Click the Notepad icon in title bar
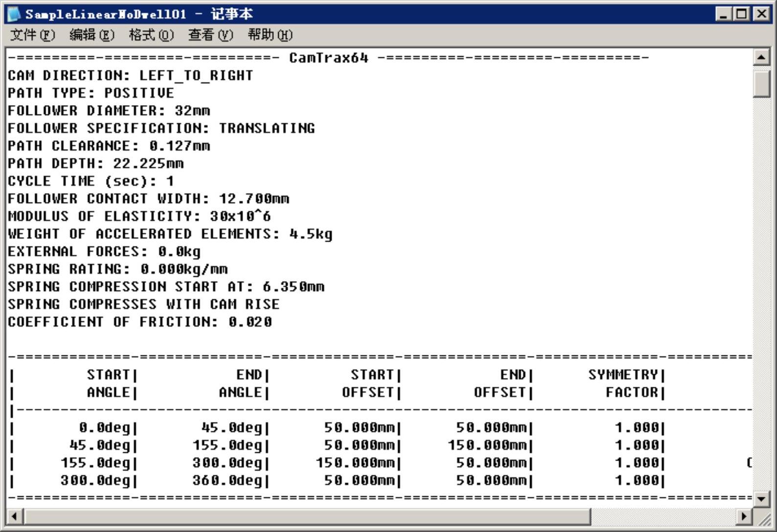 pyautogui.click(x=14, y=14)
